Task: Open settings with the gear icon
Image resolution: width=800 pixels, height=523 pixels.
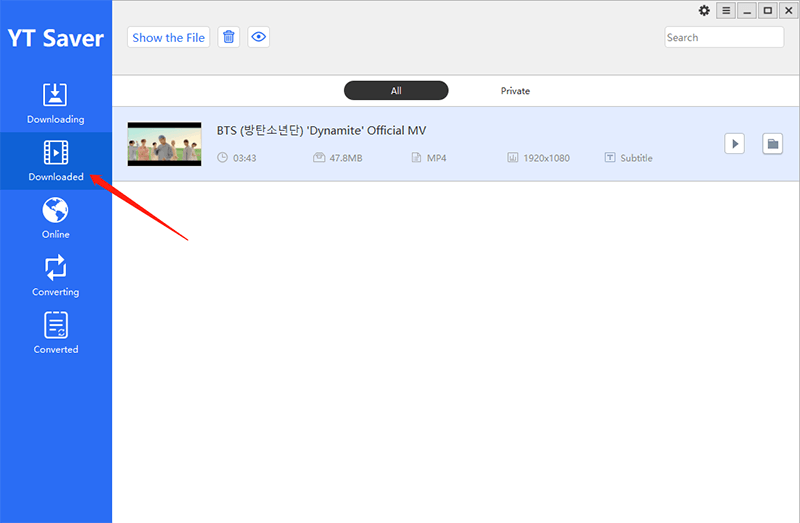Action: 704,11
